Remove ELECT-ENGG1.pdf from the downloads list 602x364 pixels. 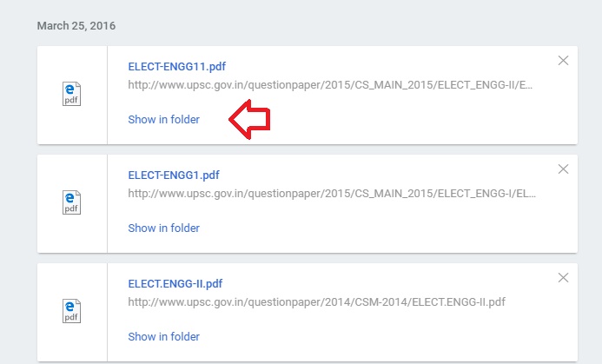point(563,169)
